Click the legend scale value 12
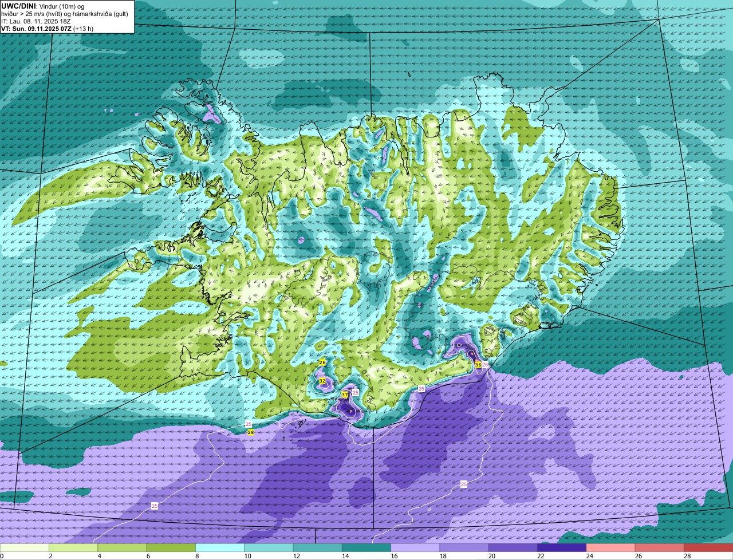Viewport: 733px width, 560px height. 296,556
